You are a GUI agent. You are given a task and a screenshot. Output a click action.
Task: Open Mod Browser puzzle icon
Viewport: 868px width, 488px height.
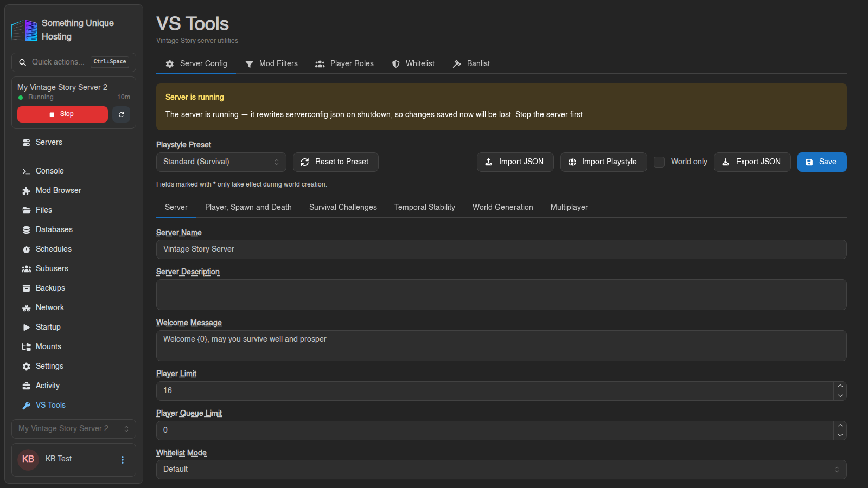pos(26,191)
